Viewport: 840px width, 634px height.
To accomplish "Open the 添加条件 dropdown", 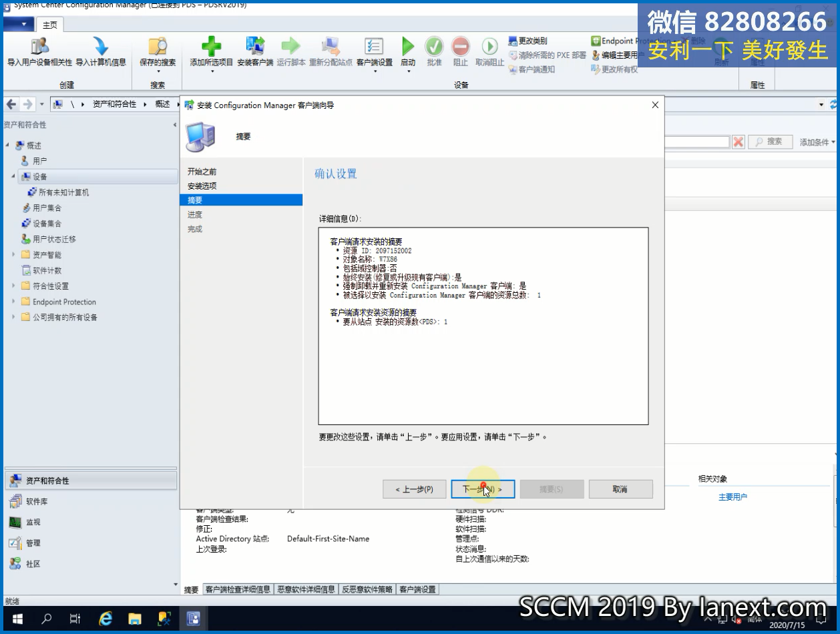I will click(x=817, y=142).
